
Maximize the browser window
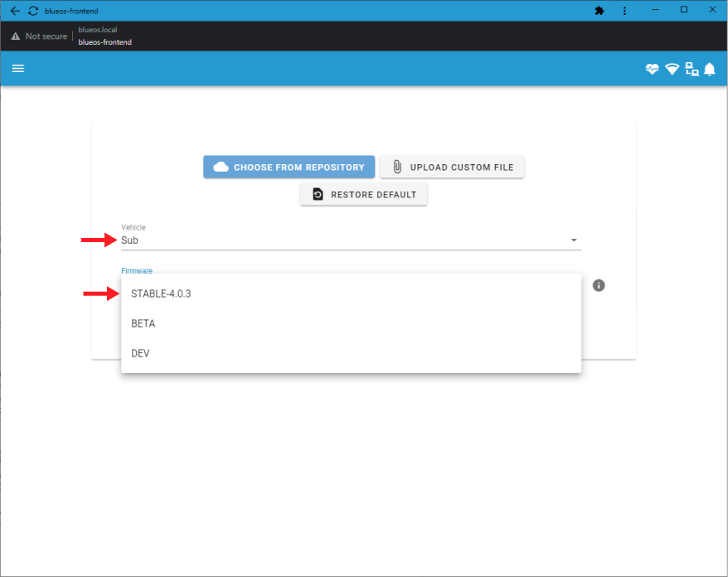pyautogui.click(x=684, y=10)
